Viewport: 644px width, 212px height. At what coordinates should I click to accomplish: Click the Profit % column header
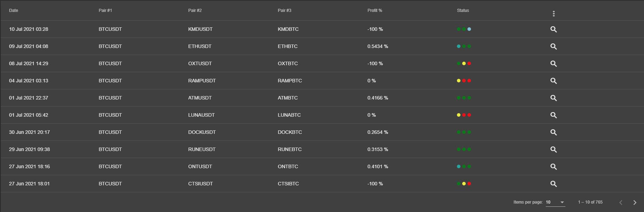point(375,11)
